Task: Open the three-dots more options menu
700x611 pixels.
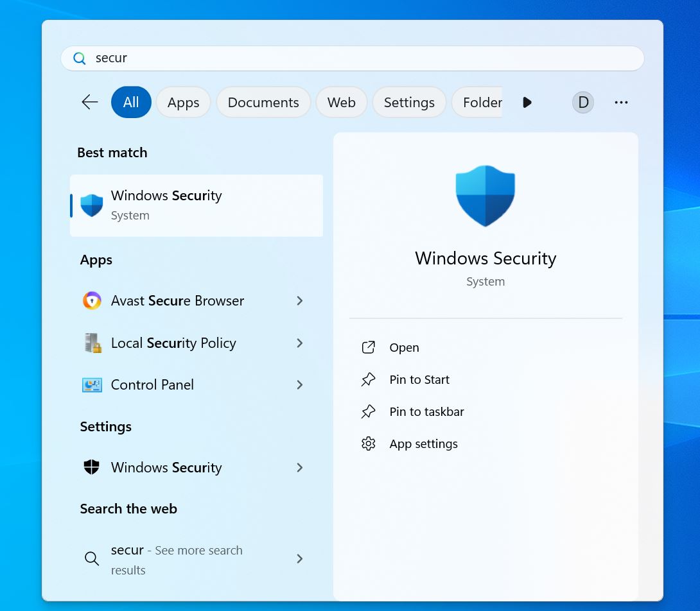Action: pos(621,102)
